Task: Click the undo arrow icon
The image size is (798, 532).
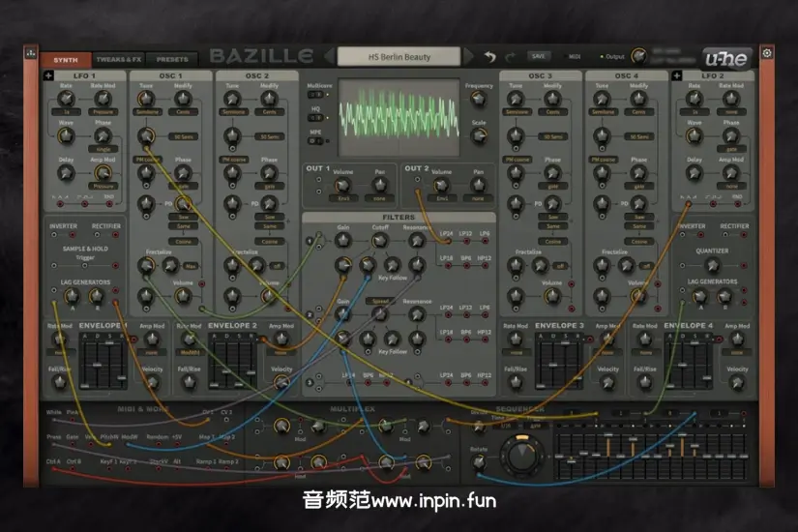Action: pos(490,57)
